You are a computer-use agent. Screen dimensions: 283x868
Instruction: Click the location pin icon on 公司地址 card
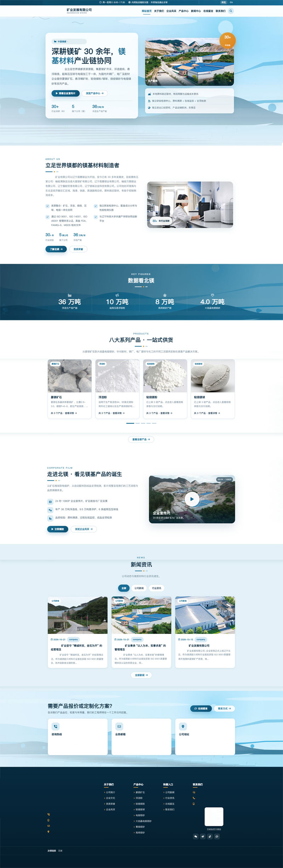pyautogui.click(x=183, y=727)
